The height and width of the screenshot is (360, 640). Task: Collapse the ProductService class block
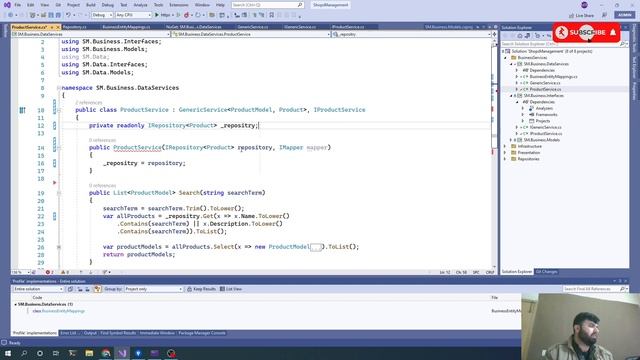[59, 110]
